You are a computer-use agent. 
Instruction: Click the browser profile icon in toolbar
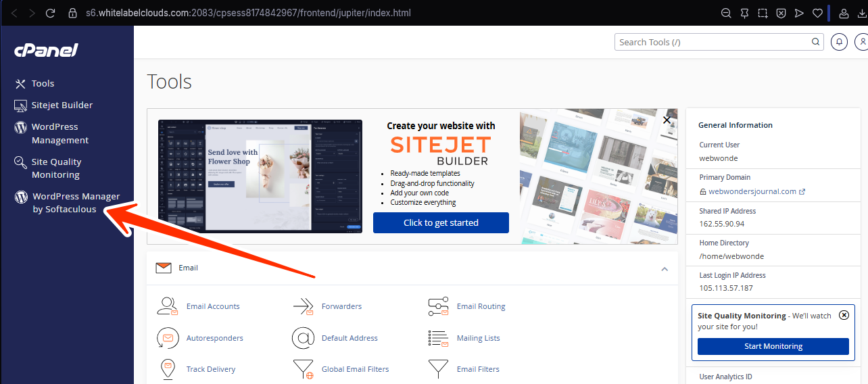pos(844,13)
